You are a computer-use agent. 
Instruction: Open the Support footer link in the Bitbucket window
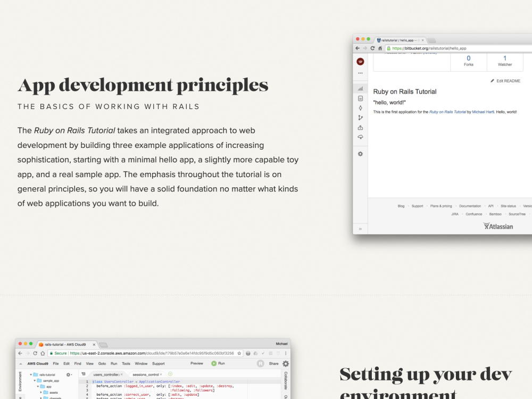pyautogui.click(x=417, y=206)
